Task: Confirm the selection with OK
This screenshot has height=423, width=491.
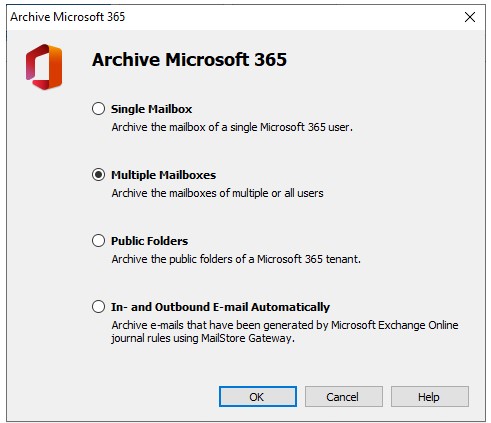Action: [258, 397]
